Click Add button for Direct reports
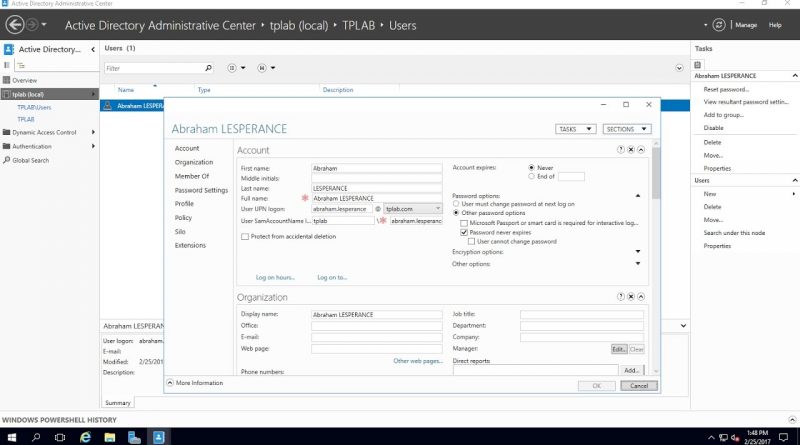 [x=631, y=370]
